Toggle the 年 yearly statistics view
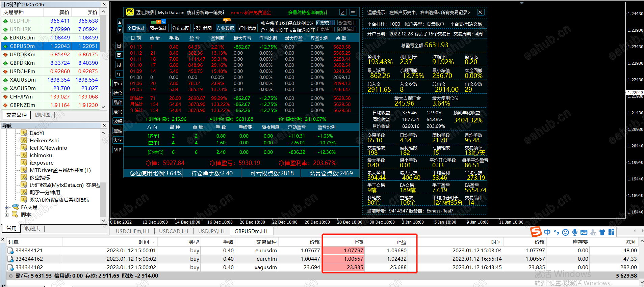This screenshot has width=644, height=287. (x=119, y=74)
